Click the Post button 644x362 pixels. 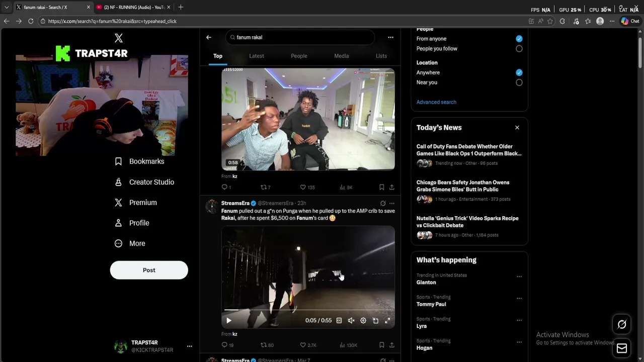coord(149,270)
